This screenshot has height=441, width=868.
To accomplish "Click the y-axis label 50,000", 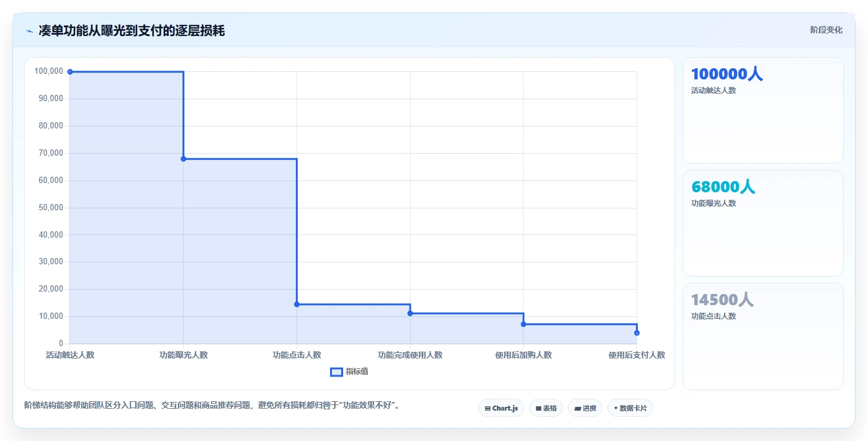I will (51, 207).
